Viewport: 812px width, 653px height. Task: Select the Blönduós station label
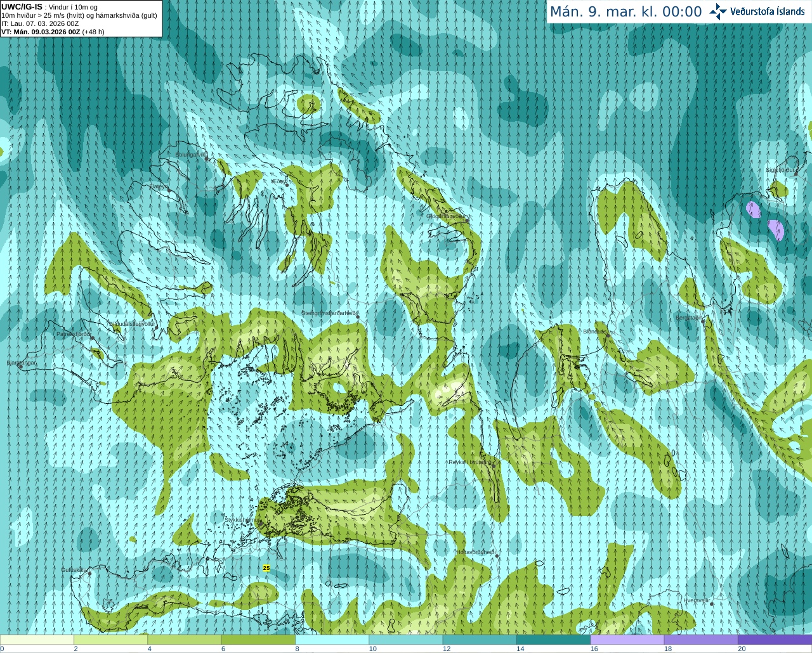coord(595,332)
